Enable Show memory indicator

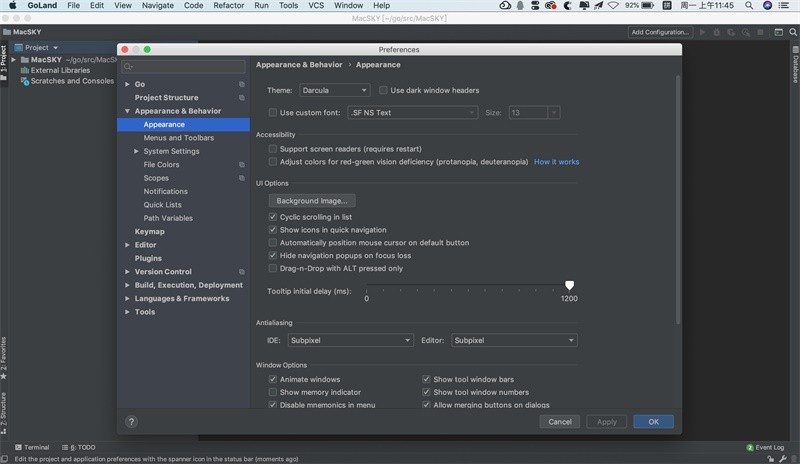point(273,392)
